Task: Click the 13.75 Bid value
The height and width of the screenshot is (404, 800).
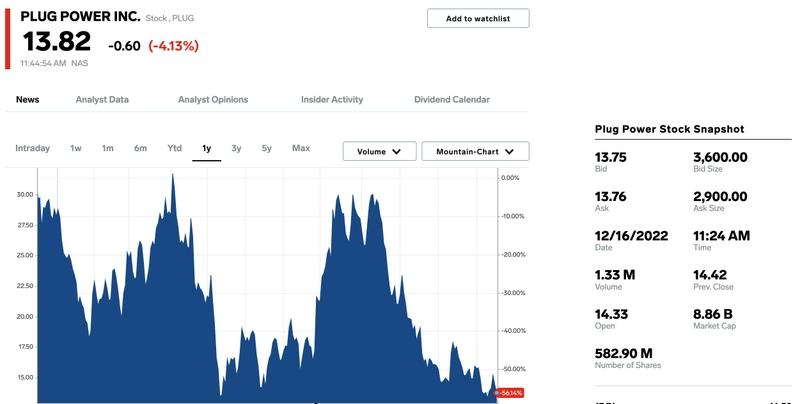Action: [x=610, y=157]
